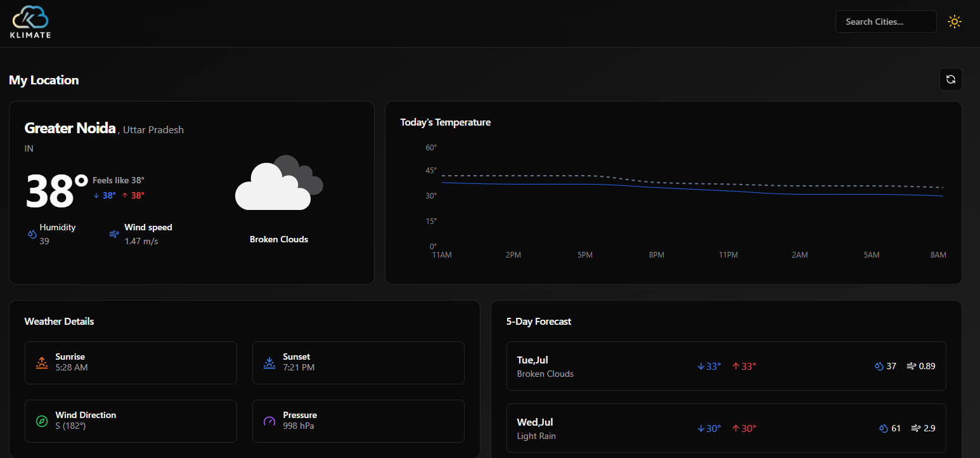Click the 5PM label on chart axis
The image size is (980, 458).
[x=585, y=254]
